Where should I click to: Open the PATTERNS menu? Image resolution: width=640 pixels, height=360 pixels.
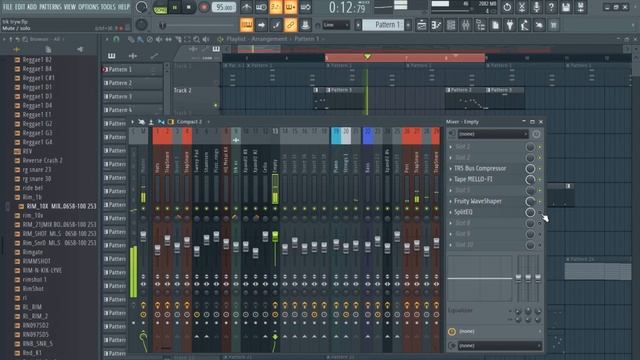click(51, 7)
